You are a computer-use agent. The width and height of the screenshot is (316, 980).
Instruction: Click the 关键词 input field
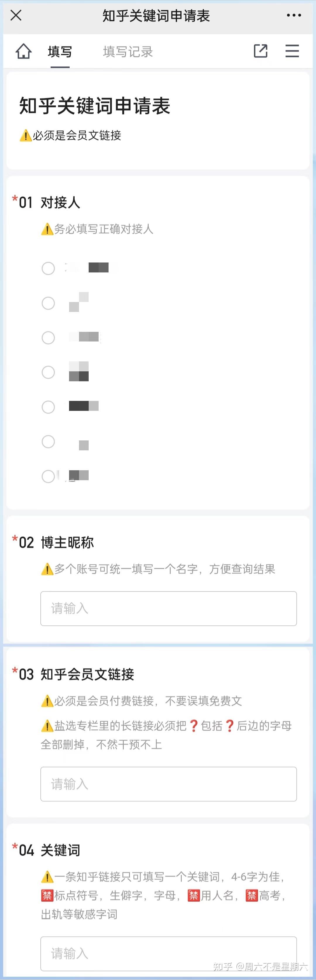(x=169, y=953)
